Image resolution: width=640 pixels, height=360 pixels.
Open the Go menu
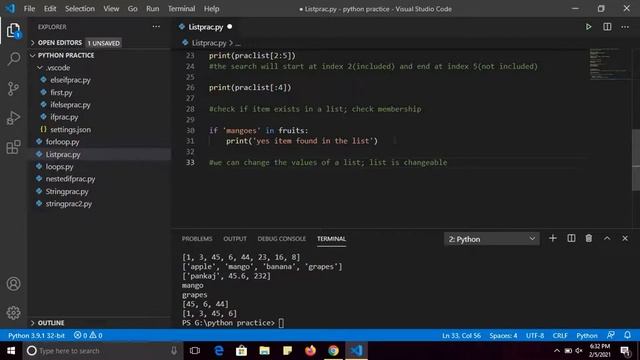[132, 9]
